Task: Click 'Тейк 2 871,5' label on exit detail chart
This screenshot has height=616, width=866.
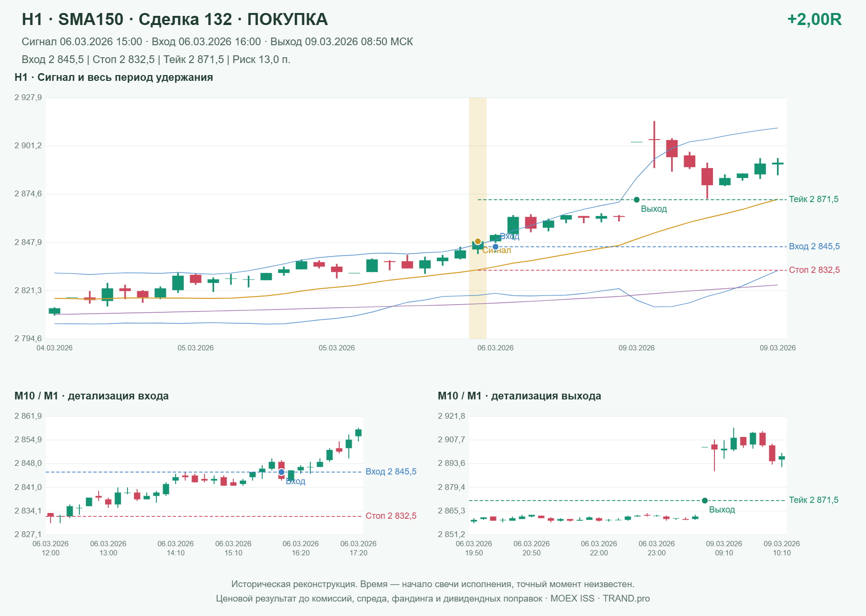Action: click(x=814, y=500)
